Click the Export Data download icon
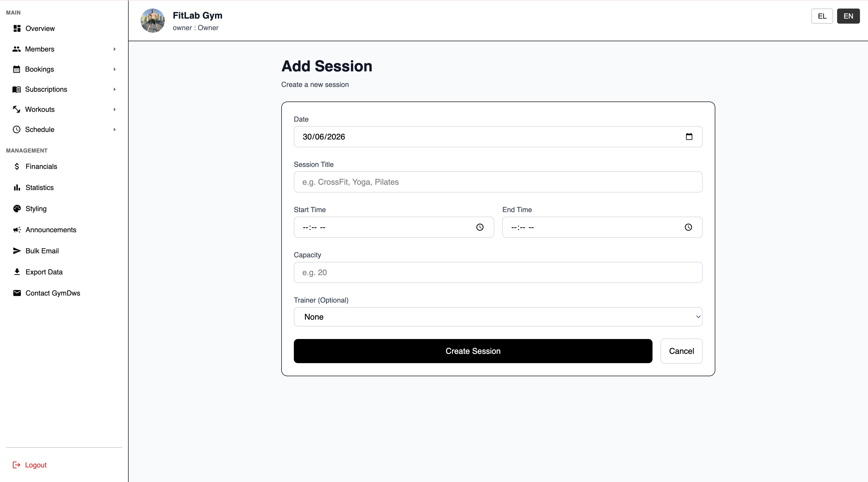This screenshot has height=482, width=868. click(x=17, y=272)
